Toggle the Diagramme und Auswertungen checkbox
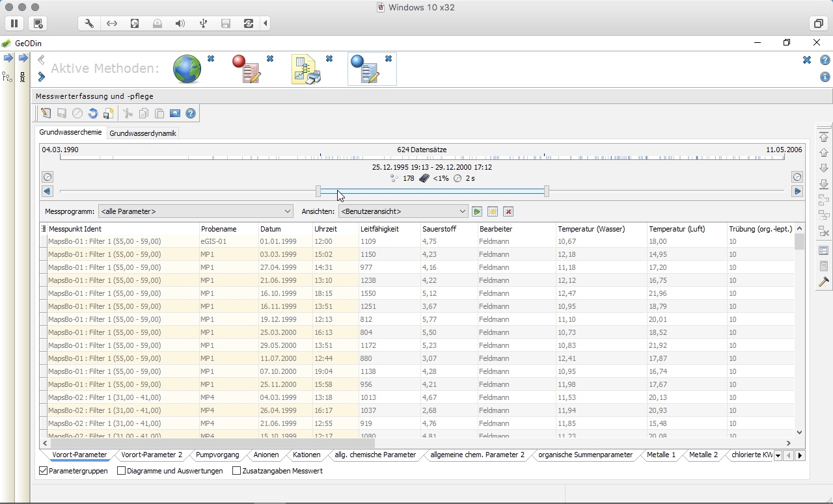The image size is (833, 504). point(120,470)
